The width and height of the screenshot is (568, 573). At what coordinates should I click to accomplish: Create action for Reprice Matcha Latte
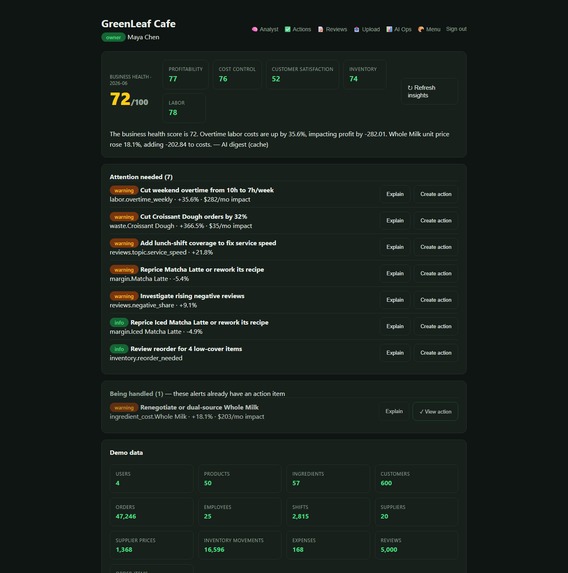tap(436, 273)
